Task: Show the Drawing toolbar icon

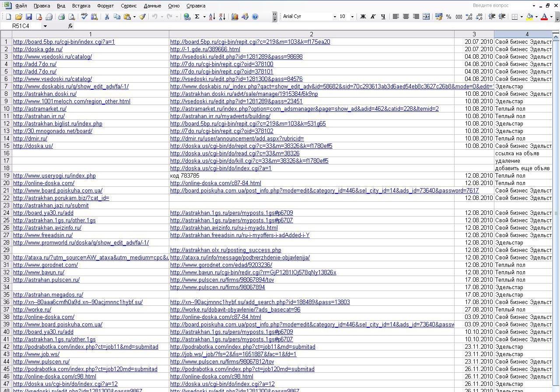Action: (x=245, y=17)
